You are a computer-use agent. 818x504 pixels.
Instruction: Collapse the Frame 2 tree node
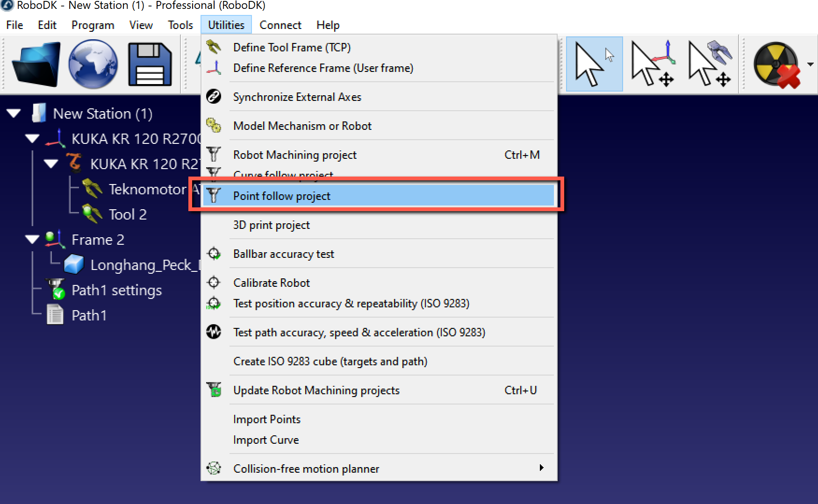coord(32,240)
